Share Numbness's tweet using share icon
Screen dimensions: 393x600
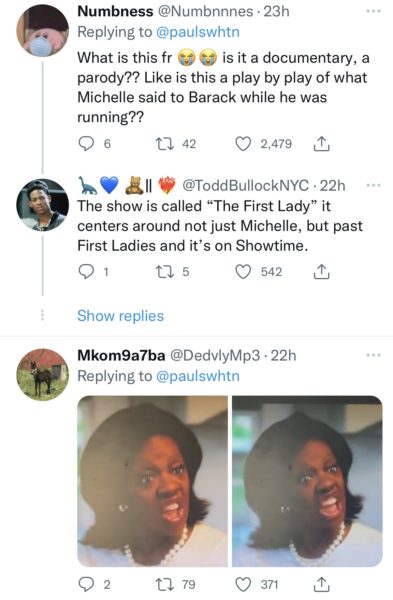pyautogui.click(x=321, y=144)
